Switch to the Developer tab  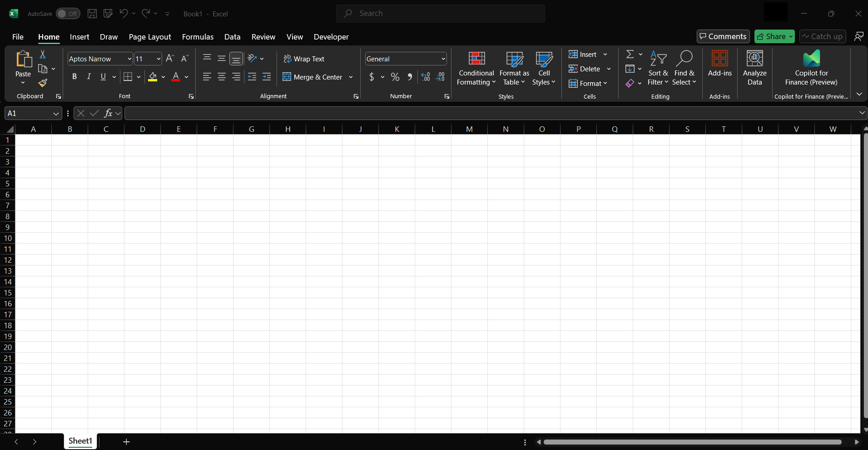click(x=331, y=37)
